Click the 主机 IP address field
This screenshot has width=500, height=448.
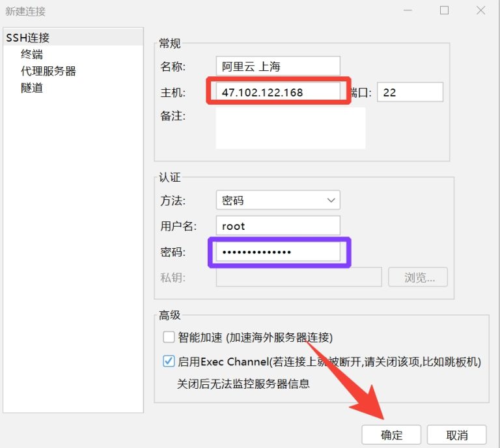coord(278,92)
